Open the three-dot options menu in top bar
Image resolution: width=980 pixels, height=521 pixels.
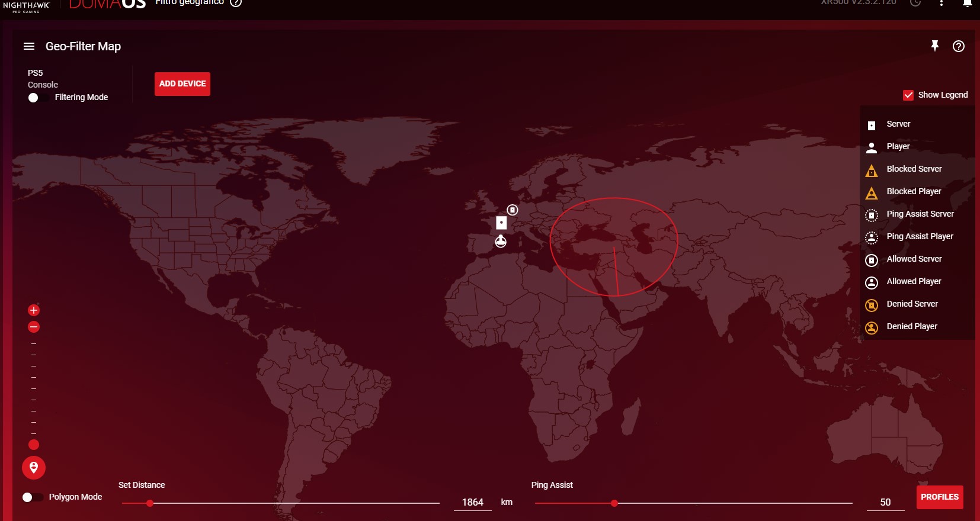click(941, 3)
